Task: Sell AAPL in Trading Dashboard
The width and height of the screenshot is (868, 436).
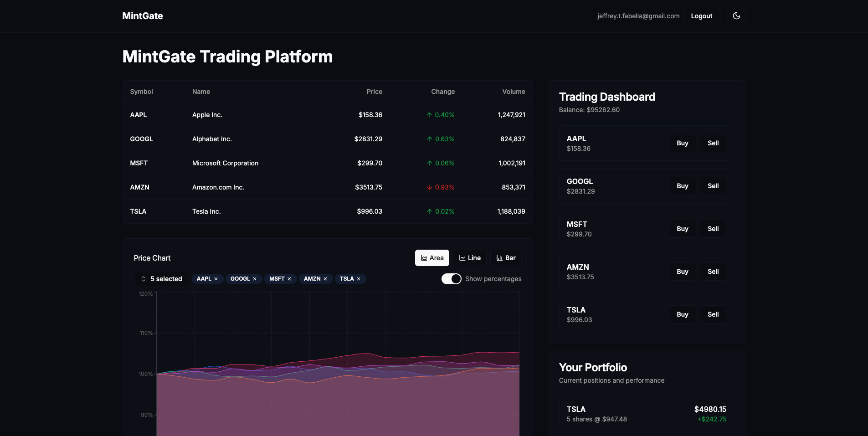Action: [x=713, y=143]
